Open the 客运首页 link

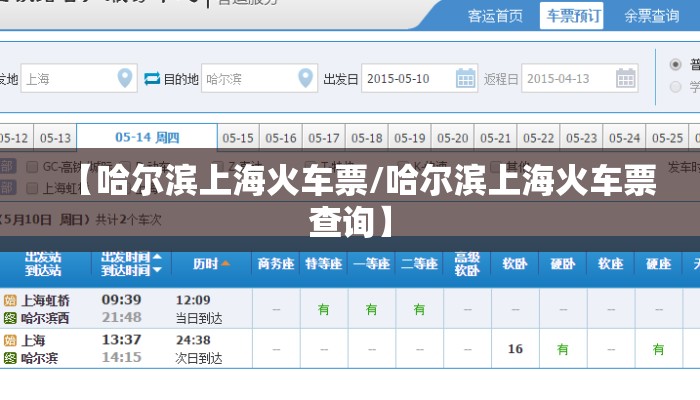pos(495,15)
